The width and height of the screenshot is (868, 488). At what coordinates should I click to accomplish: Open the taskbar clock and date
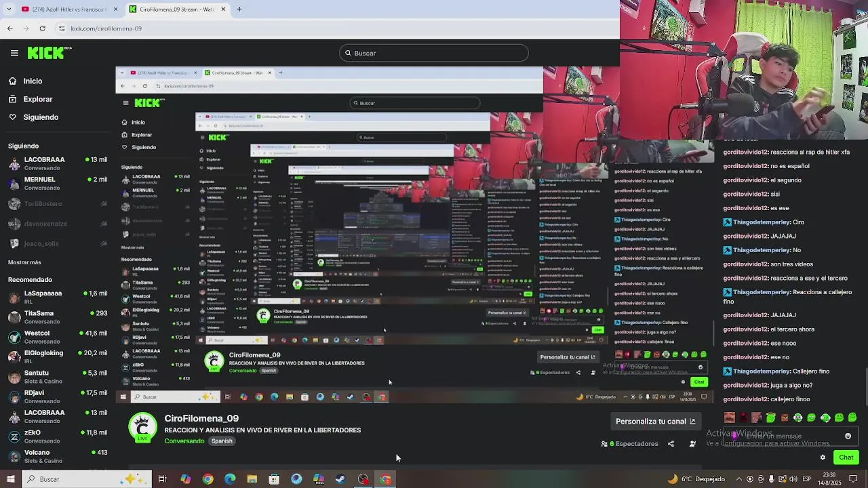pos(831,479)
